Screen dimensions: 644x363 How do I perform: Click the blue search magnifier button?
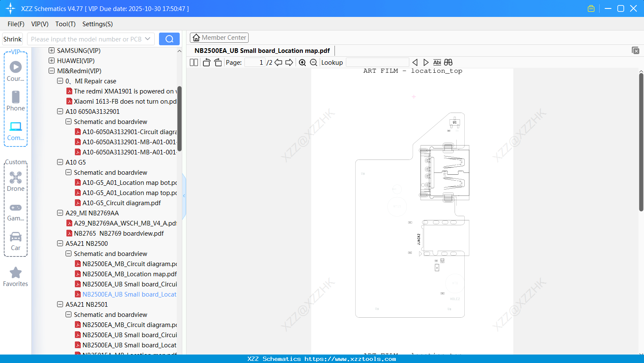169,39
